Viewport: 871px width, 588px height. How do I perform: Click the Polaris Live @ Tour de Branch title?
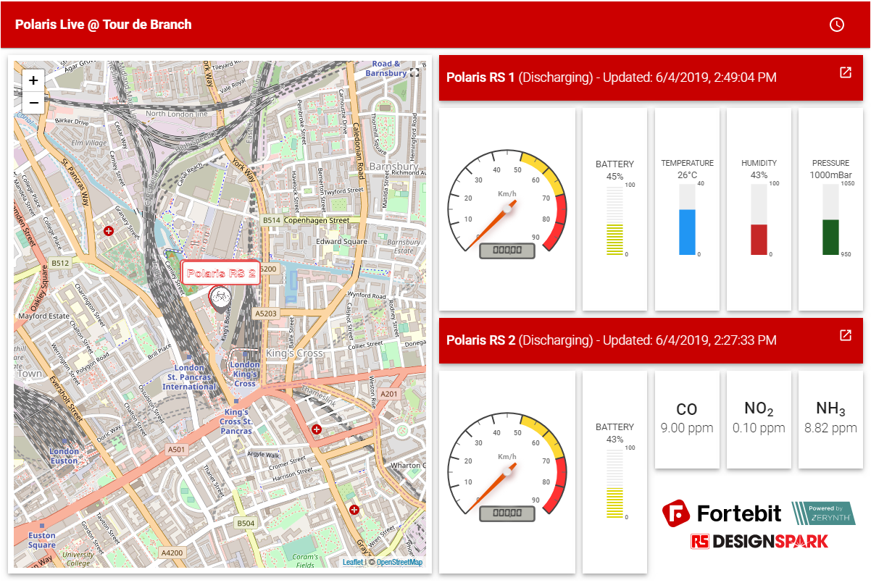tap(103, 25)
